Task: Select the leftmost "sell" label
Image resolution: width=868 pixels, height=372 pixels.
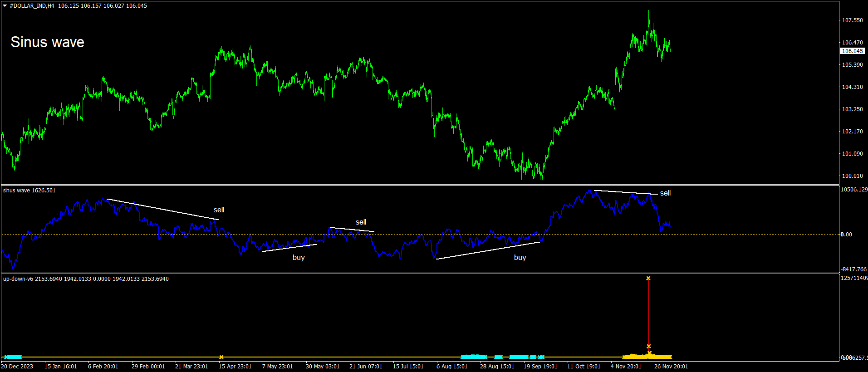Action: pyautogui.click(x=219, y=210)
